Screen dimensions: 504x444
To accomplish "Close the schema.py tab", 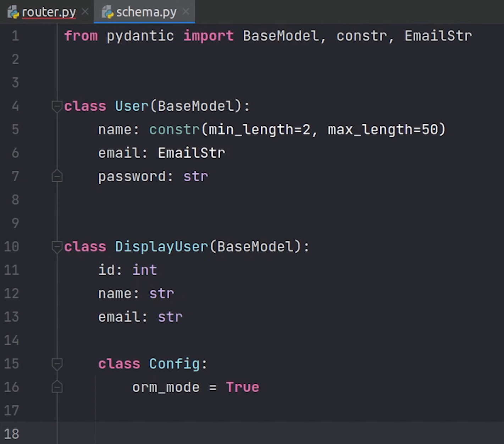I will click(186, 12).
